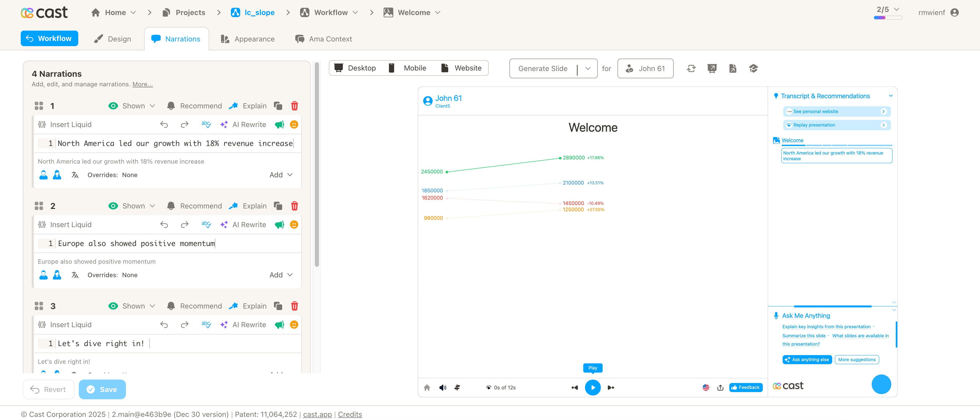The height and width of the screenshot is (420, 980).
Task: Duplicate narration 2 using the copy icon
Action: click(x=278, y=206)
